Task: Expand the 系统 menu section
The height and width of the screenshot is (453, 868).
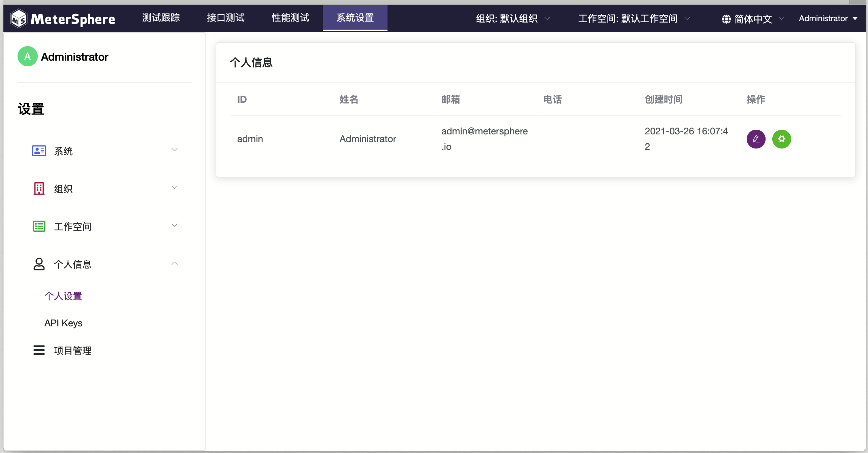Action: 105,151
